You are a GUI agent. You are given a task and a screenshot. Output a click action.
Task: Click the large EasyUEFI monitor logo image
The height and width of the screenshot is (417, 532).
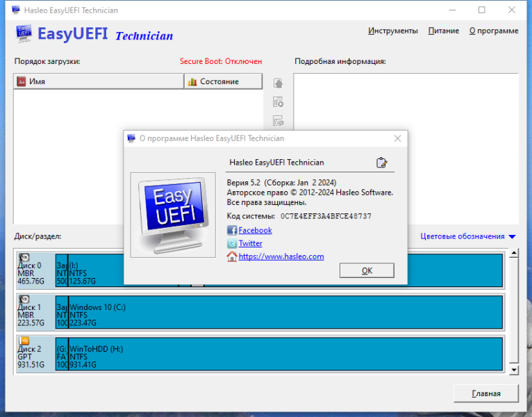click(173, 215)
